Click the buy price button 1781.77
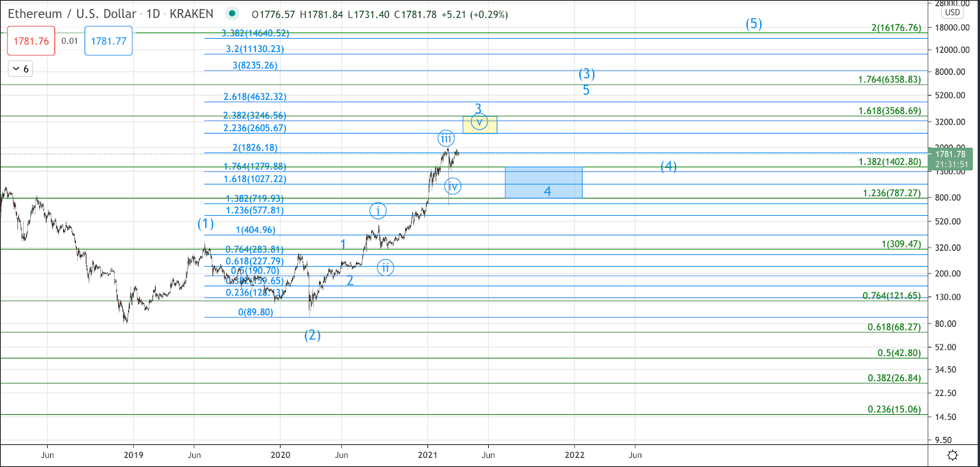This screenshot has width=980, height=467. (x=108, y=41)
